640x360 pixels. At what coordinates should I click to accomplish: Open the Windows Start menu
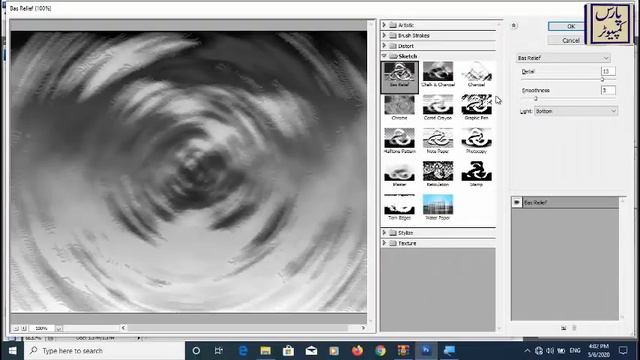pyautogui.click(x=12, y=351)
